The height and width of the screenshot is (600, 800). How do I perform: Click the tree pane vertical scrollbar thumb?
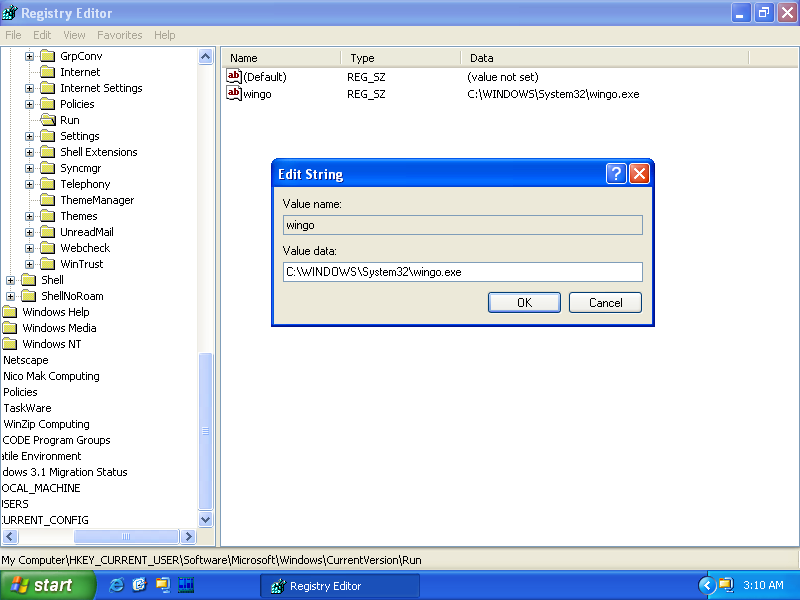click(x=206, y=431)
